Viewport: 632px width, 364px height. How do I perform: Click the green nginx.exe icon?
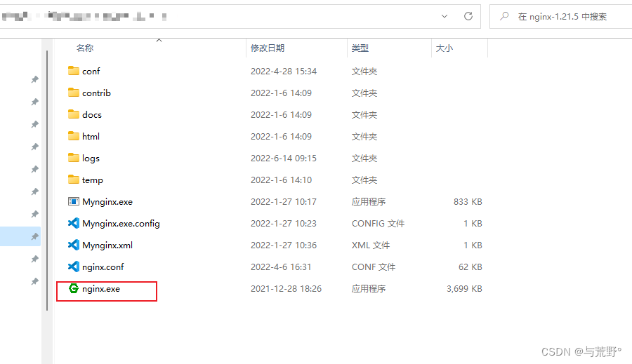(x=74, y=288)
